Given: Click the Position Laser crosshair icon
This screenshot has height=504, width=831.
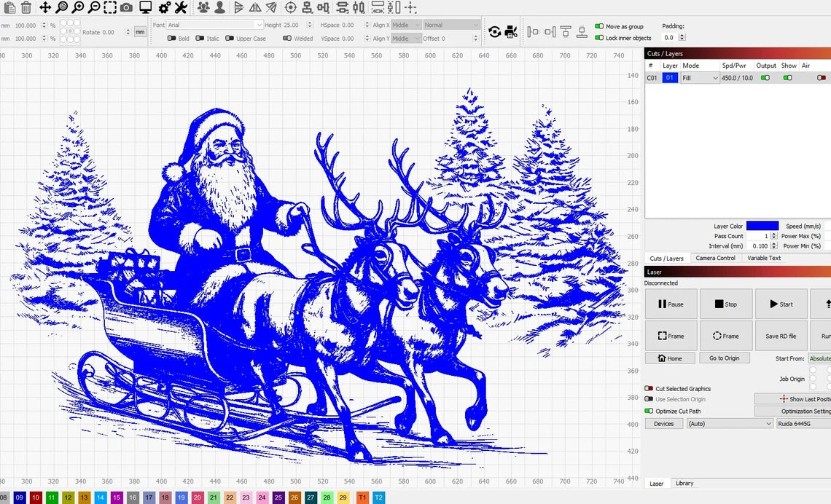Looking at the screenshot, I should (x=290, y=7).
